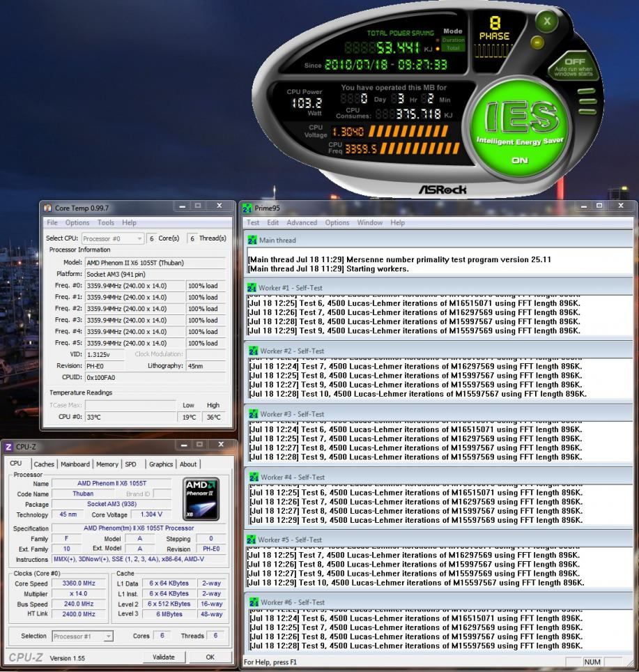
Task: Click the 8 PHASE indicator display
Action: [494, 37]
